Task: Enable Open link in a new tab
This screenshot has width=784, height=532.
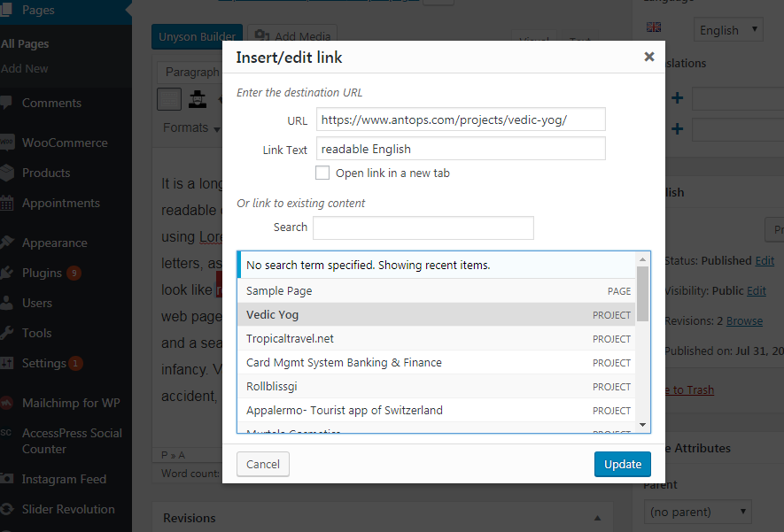Action: point(322,173)
